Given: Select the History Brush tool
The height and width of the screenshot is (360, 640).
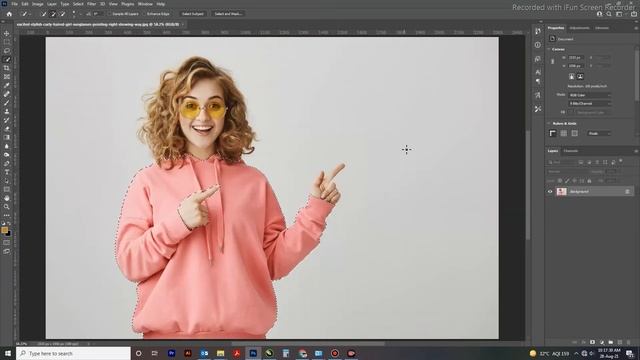Looking at the screenshot, I should pyautogui.click(x=7, y=120).
